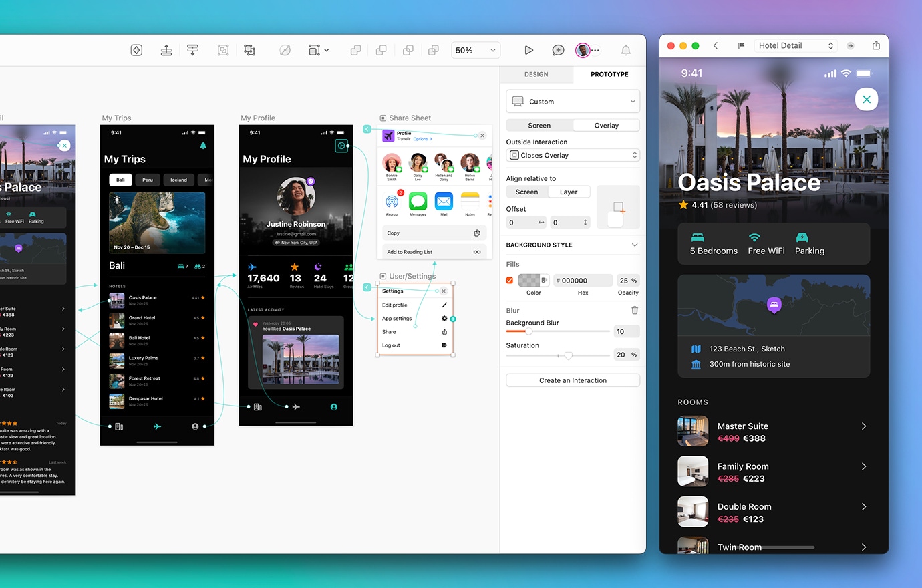Viewport: 922px width, 588px height.
Task: Switch Align relative to Screen
Action: (527, 192)
